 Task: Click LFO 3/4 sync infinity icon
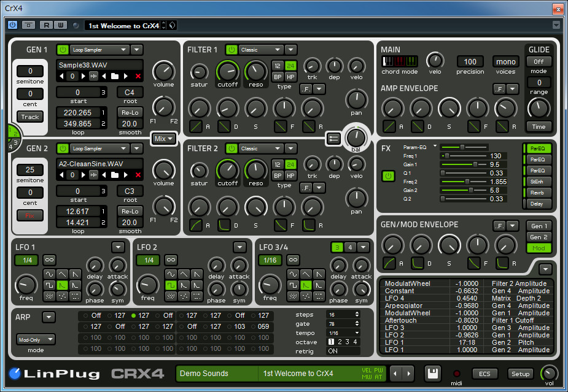[293, 260]
